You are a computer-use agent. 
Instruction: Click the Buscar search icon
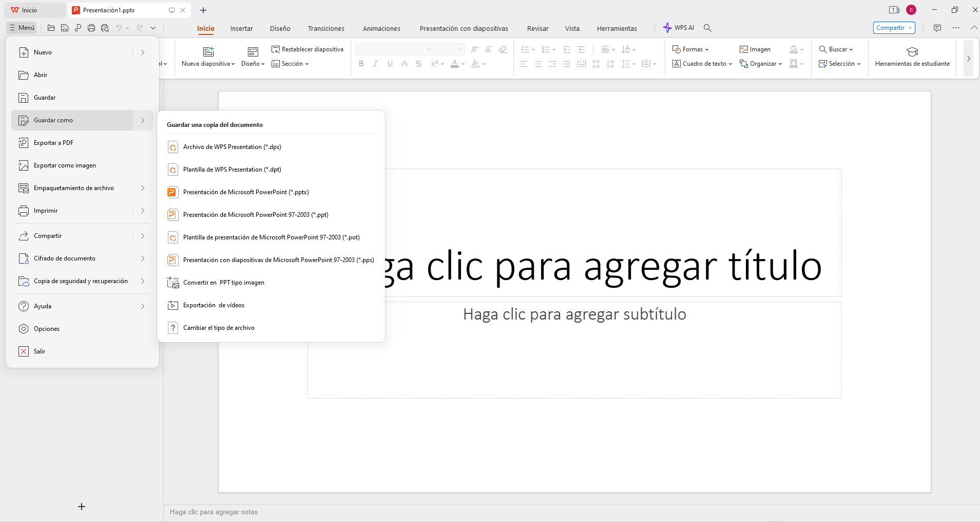837,49
